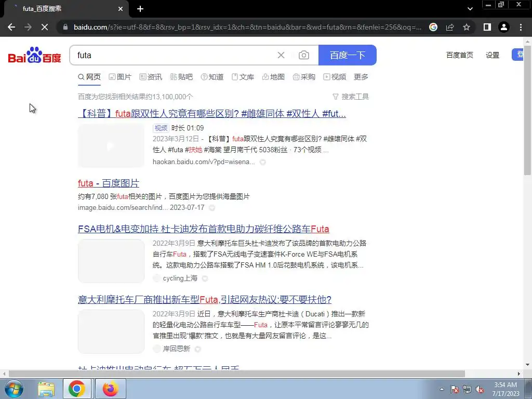This screenshot has width=532, height=399.
Task: Open File Explorer from taskbar
Action: pyautogui.click(x=46, y=389)
